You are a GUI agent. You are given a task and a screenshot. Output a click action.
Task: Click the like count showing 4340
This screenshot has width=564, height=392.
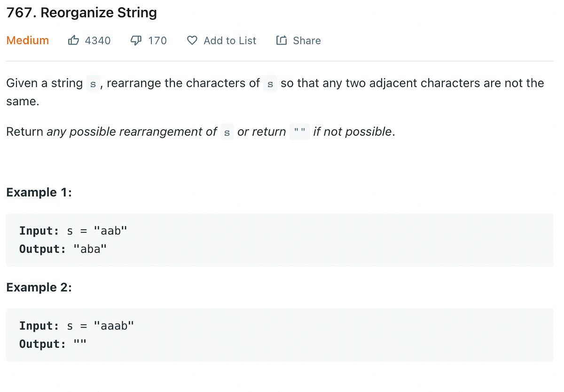[x=98, y=40]
